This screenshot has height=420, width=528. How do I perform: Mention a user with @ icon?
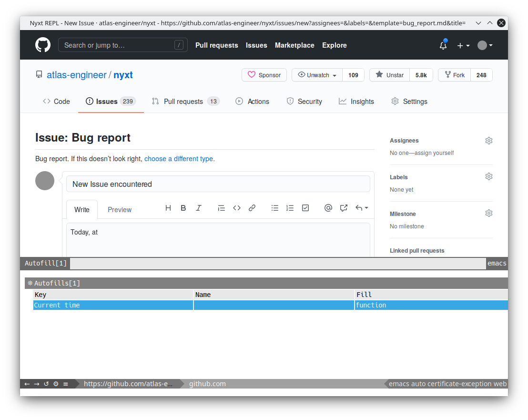[328, 208]
